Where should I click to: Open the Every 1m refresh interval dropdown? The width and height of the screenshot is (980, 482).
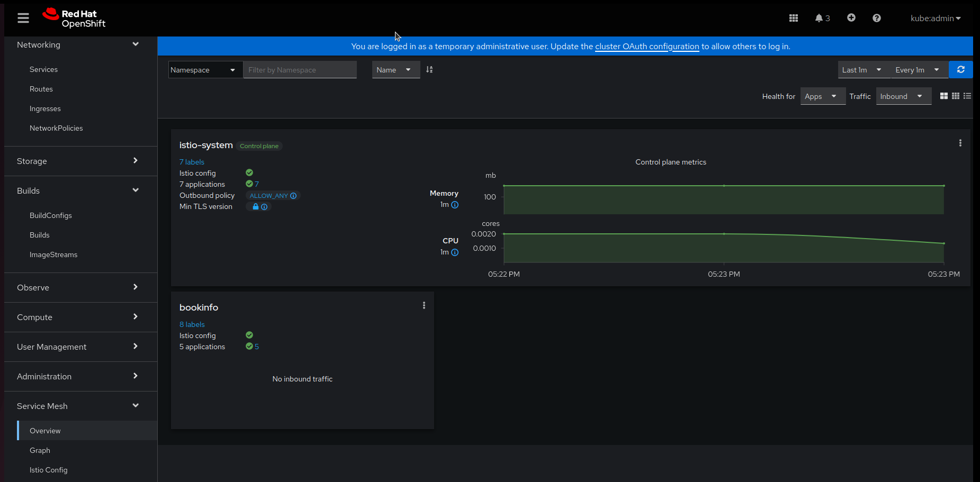click(x=919, y=70)
